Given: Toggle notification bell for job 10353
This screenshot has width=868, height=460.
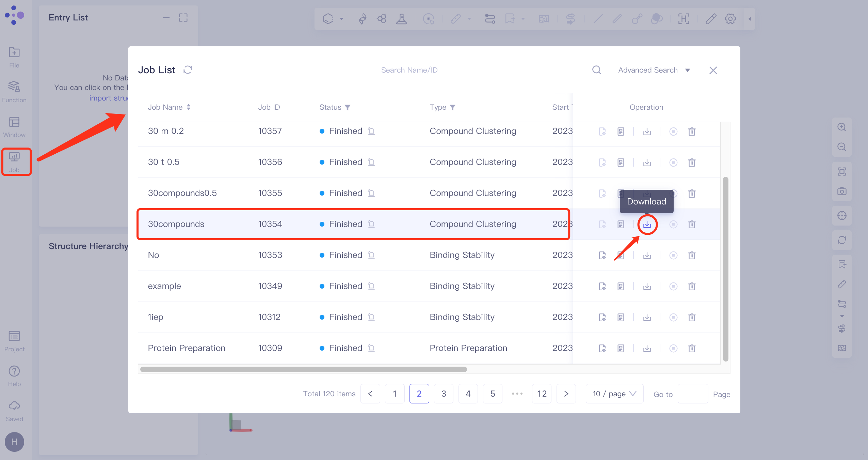Looking at the screenshot, I should coord(371,255).
